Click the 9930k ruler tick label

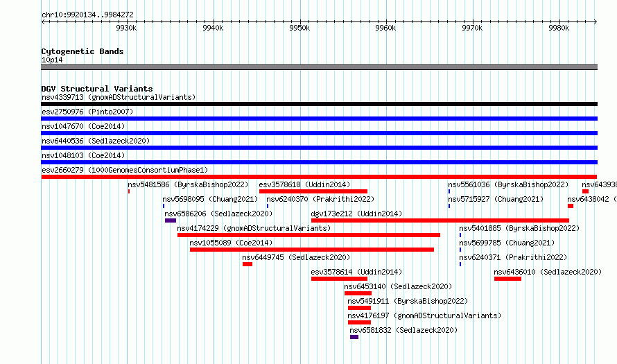click(x=126, y=28)
